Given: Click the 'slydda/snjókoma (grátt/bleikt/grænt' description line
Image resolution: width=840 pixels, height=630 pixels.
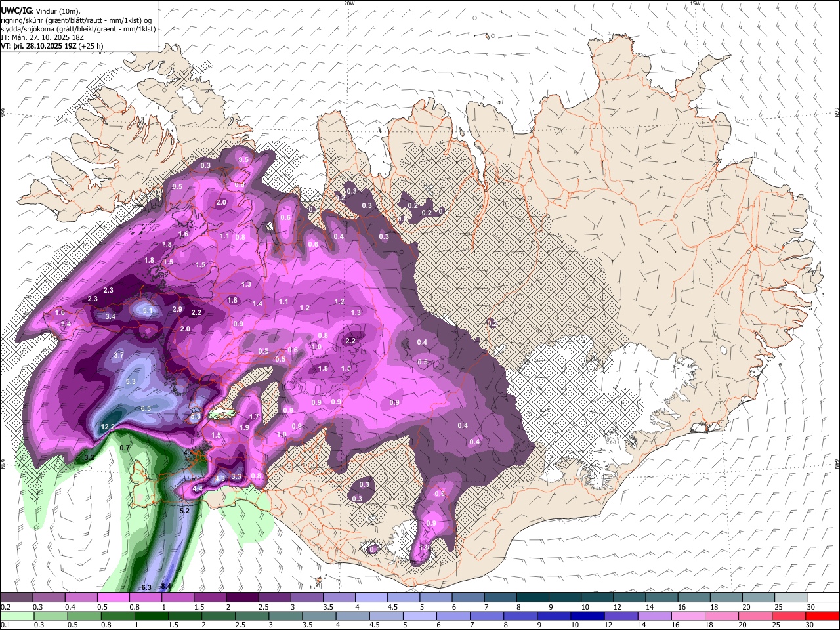Looking at the screenshot, I should click(78, 29).
